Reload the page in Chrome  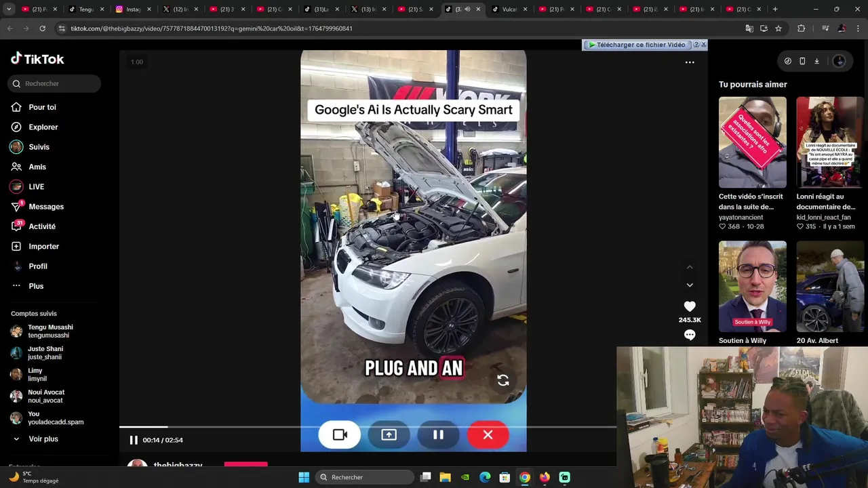[42, 28]
